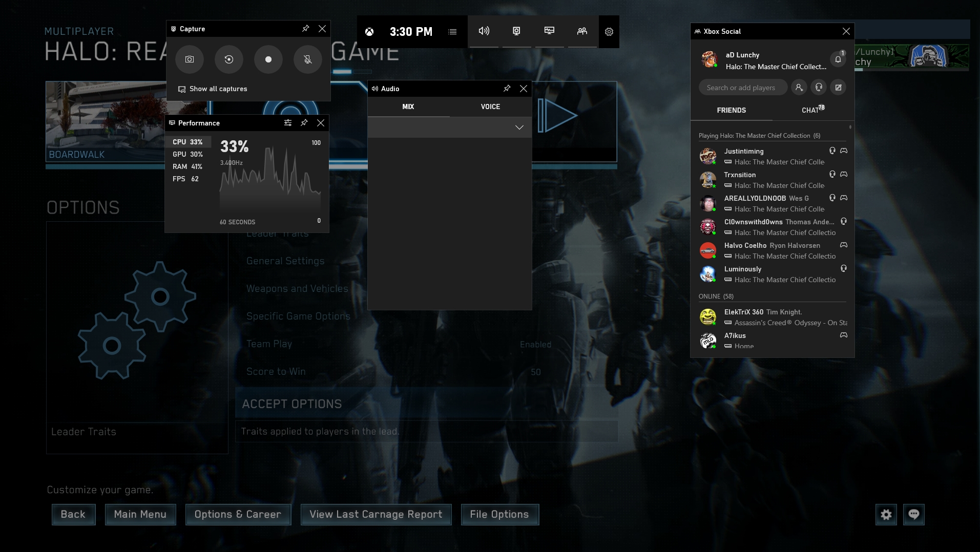Toggle the Capture widget from the Game Bar
980x552 pixels.
tap(517, 31)
